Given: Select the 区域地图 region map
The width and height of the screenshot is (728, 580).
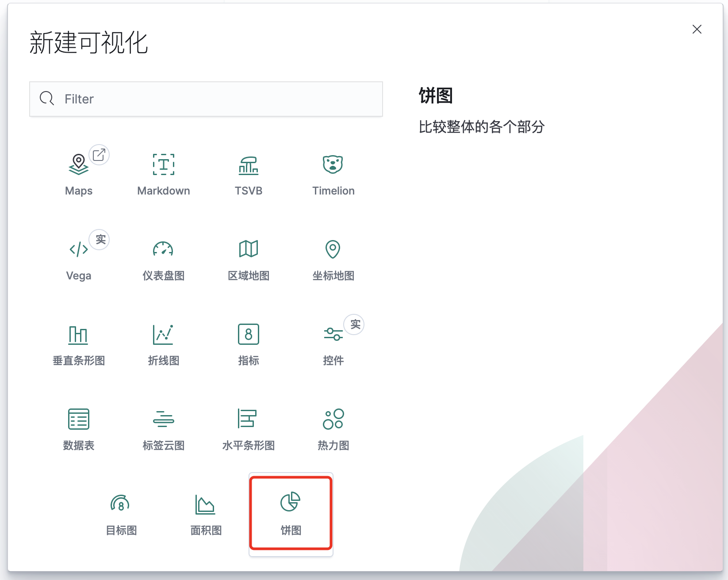Looking at the screenshot, I should pos(248,259).
